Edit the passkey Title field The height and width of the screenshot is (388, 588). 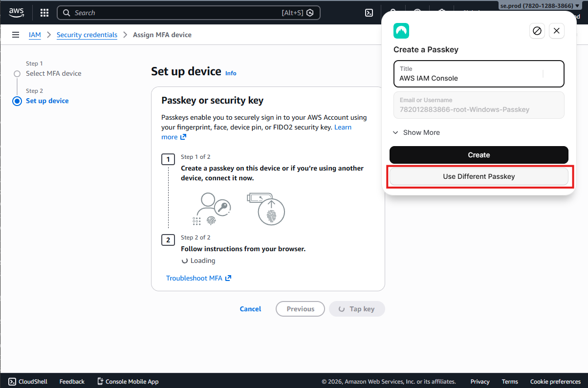(479, 74)
